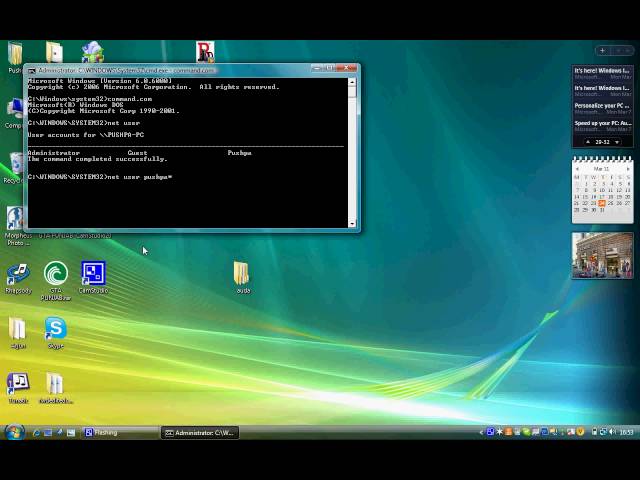Open the Morpheus Photo desktop shortcut
Screen dimensions: 640x480
pos(17,226)
